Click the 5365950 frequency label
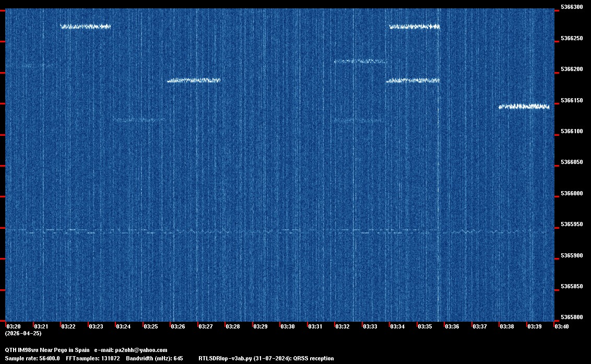Viewport: 591px width, 364px height. (571, 225)
